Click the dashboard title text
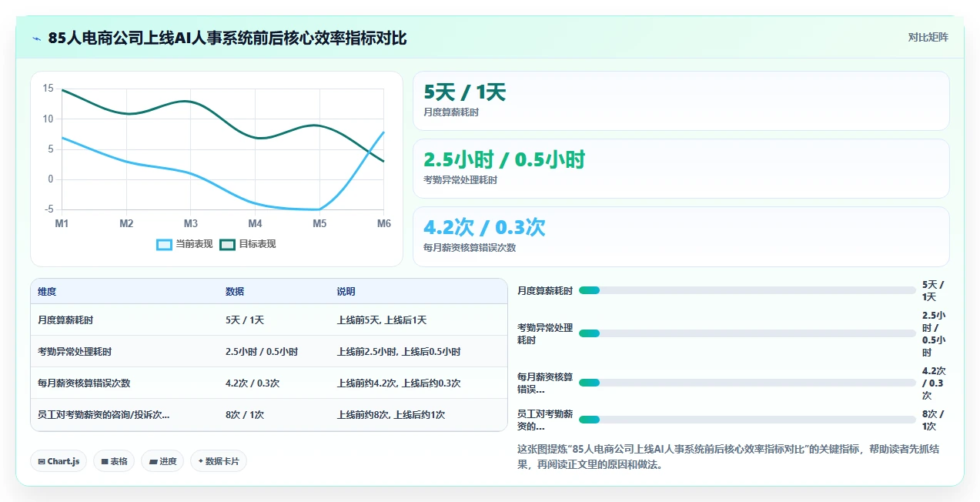Viewport: 980px width, 502px height. 227,38
